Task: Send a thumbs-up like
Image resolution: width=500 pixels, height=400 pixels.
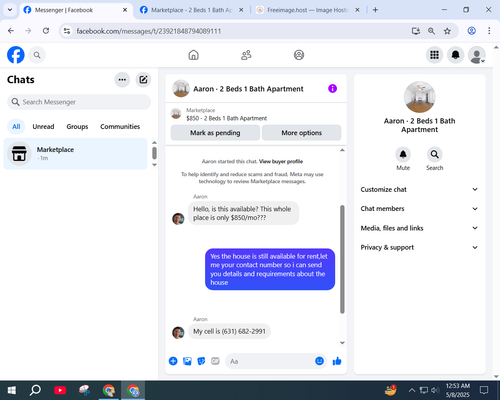Action: (337, 361)
